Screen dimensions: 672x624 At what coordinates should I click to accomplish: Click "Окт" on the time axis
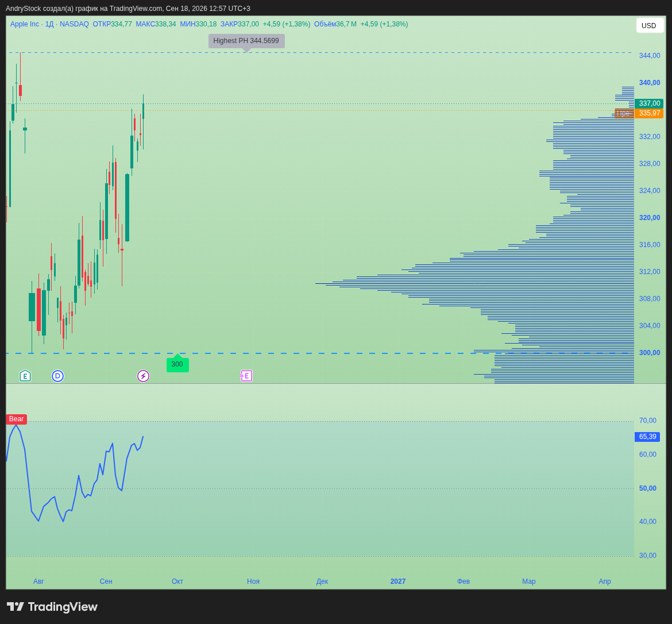click(x=177, y=581)
